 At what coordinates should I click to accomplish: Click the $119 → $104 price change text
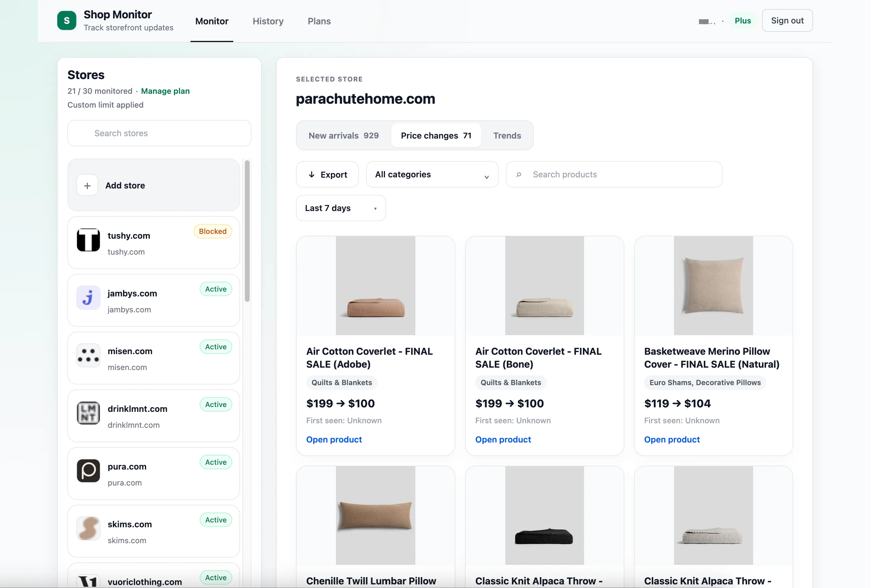click(x=677, y=403)
